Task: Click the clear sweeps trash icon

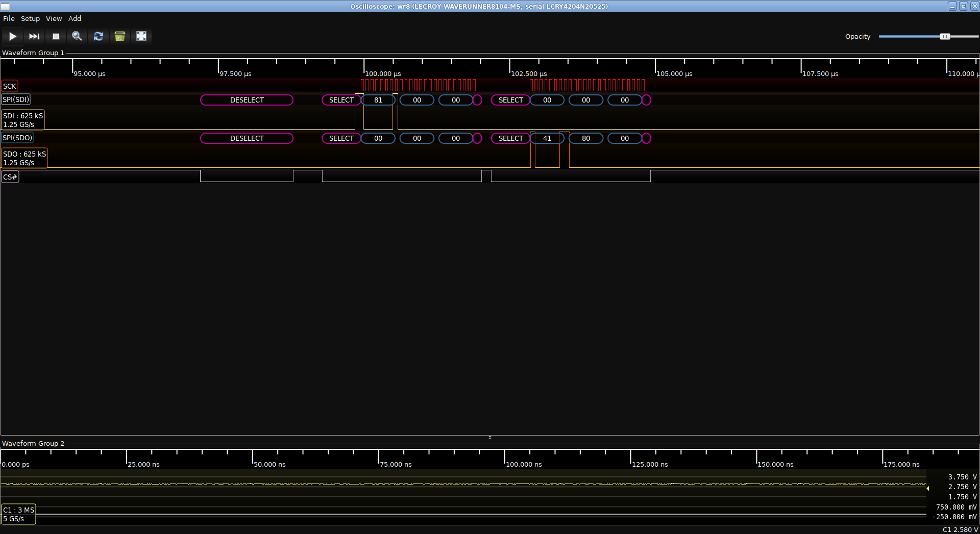Action: (x=120, y=36)
